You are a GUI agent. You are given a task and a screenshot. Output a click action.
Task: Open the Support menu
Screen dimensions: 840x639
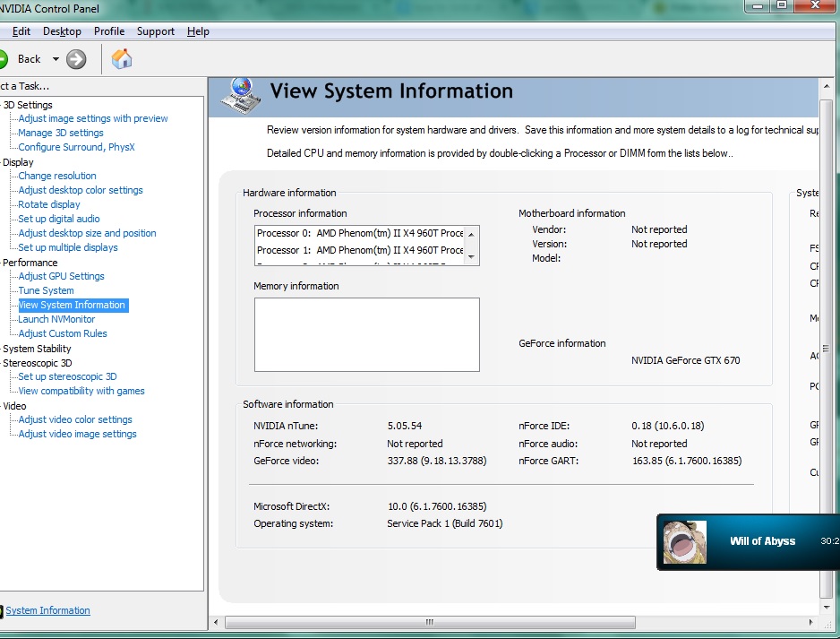click(155, 31)
